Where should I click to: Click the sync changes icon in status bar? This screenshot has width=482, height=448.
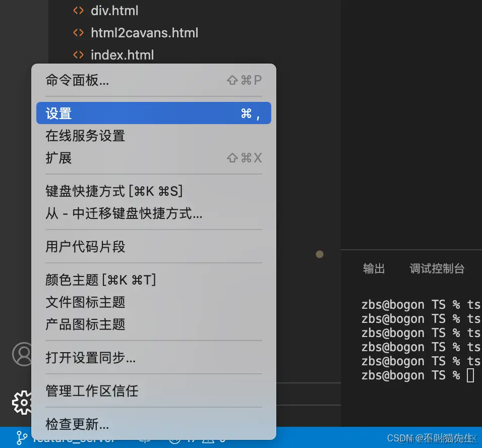pyautogui.click(x=144, y=438)
